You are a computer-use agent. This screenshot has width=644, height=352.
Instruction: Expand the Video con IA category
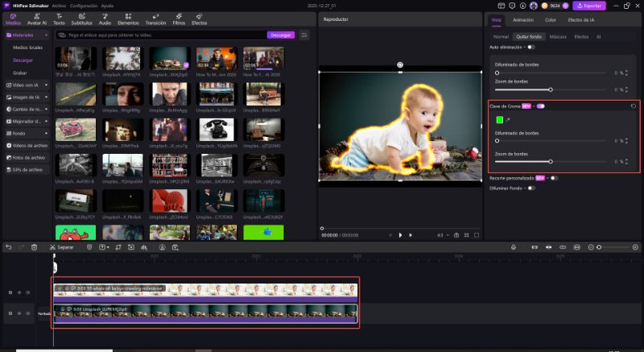click(x=46, y=85)
